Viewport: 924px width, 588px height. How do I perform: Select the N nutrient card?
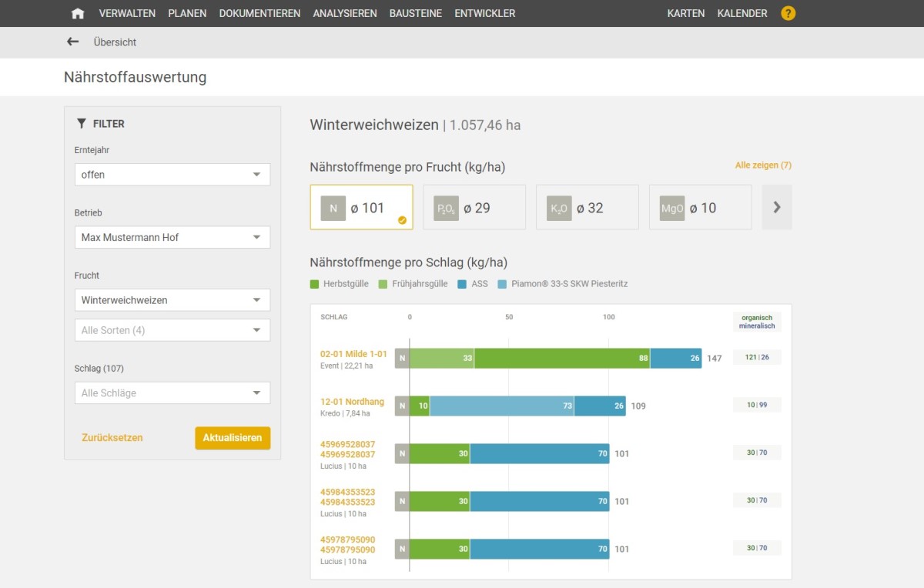click(x=361, y=207)
